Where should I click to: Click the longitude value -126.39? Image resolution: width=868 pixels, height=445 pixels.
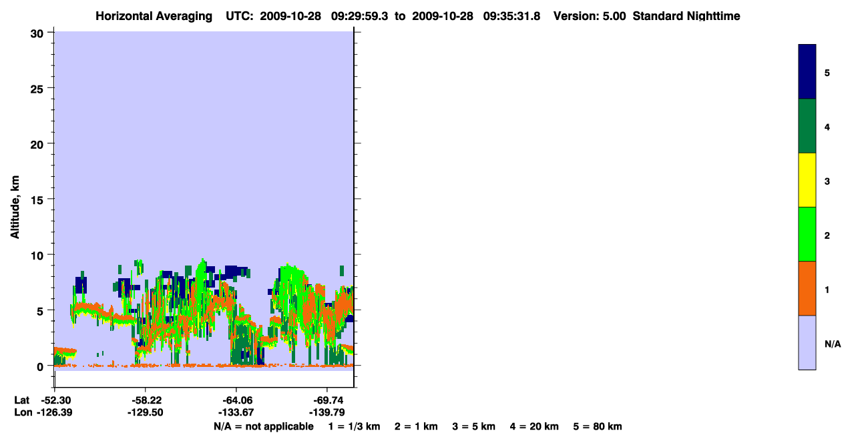(55, 413)
